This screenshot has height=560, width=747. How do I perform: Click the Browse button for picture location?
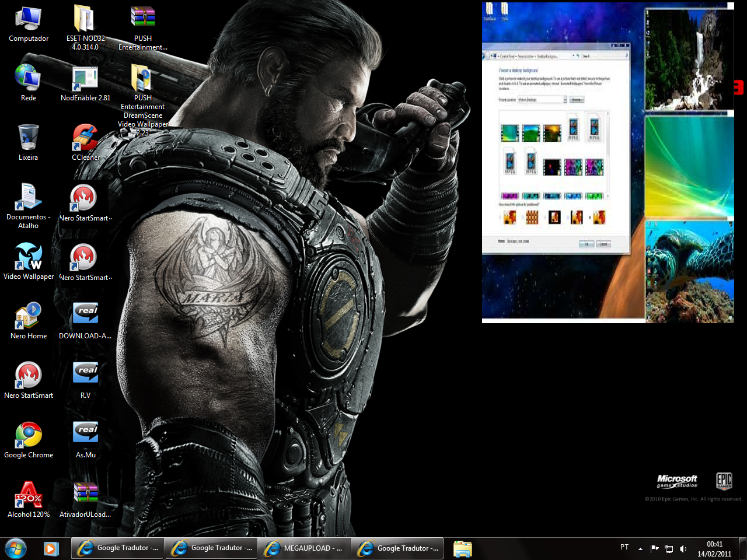(577, 100)
